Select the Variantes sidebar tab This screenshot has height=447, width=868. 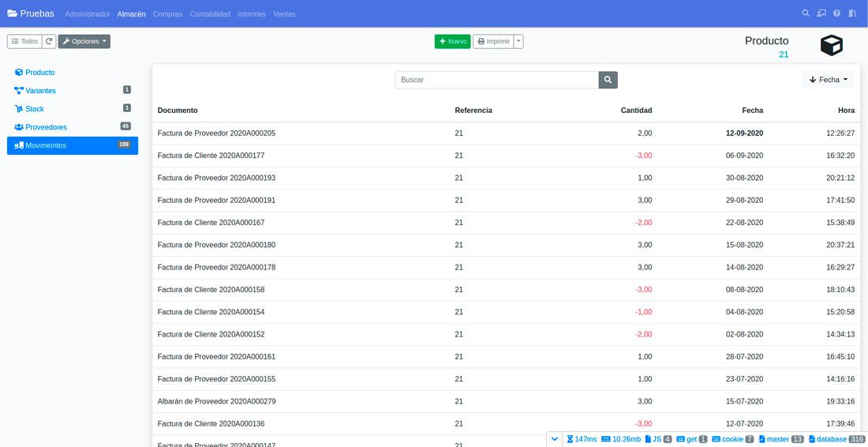40,91
